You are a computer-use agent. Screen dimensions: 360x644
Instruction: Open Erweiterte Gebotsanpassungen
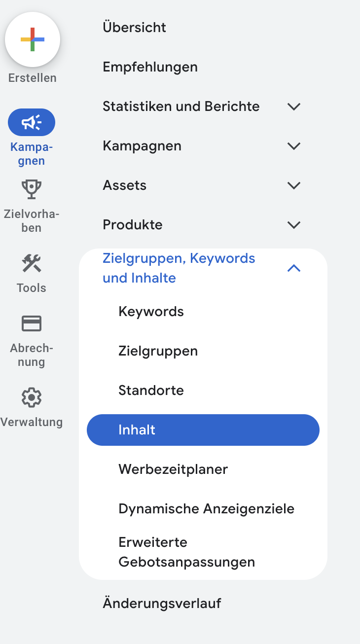pyautogui.click(x=186, y=551)
